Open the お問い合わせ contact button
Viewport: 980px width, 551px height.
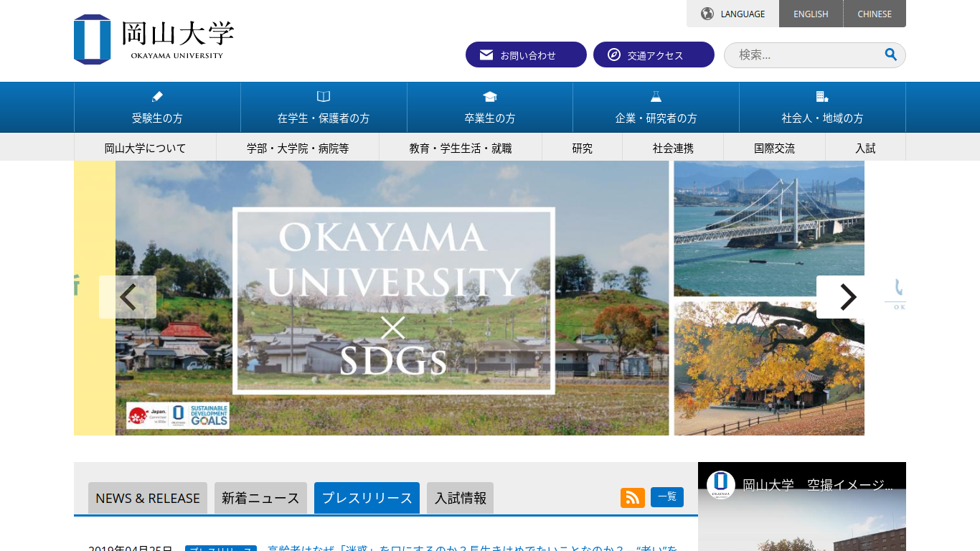(526, 55)
